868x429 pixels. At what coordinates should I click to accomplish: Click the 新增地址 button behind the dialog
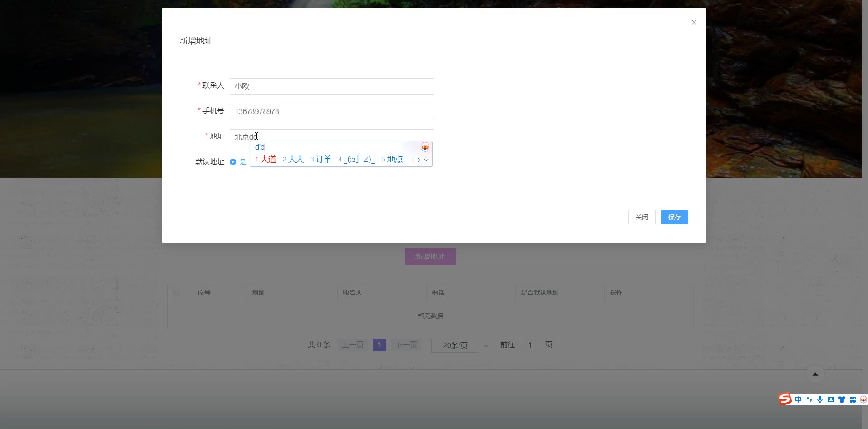[x=430, y=257]
